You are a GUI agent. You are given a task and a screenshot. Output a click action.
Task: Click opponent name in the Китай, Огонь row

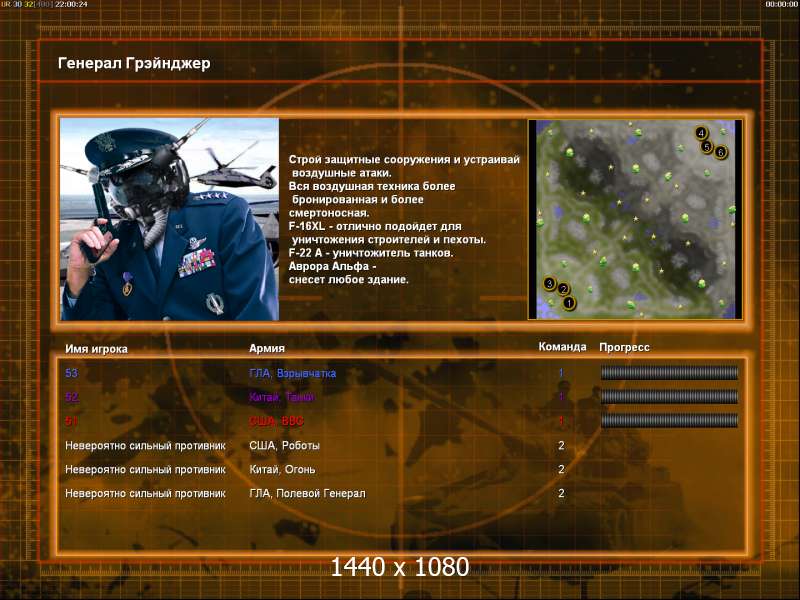coord(145,469)
